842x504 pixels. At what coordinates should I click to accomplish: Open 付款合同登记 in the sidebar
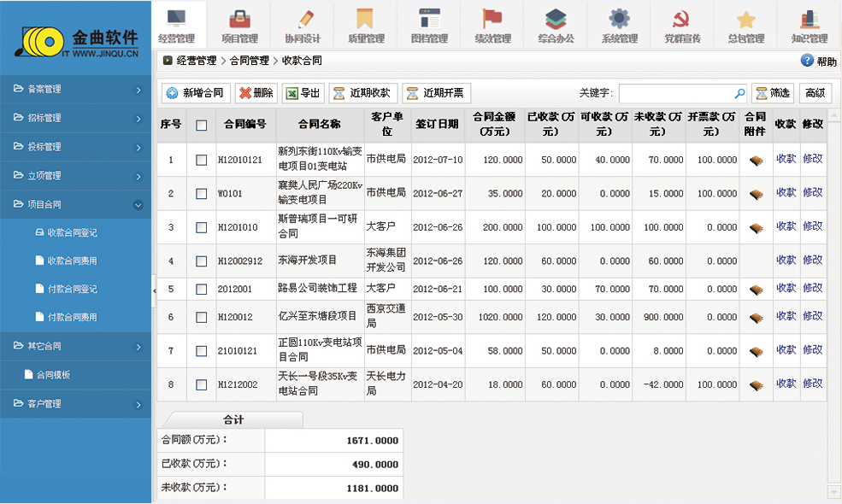(x=72, y=289)
